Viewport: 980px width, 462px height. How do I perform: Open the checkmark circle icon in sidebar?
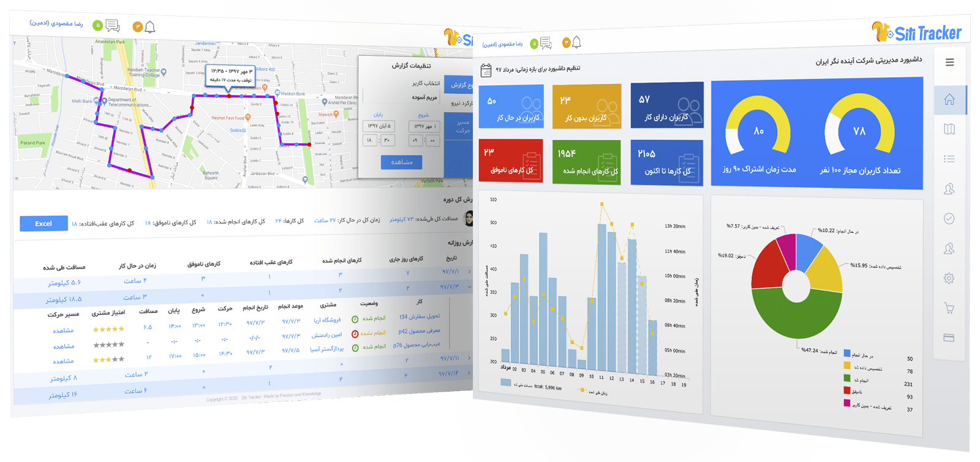click(949, 219)
